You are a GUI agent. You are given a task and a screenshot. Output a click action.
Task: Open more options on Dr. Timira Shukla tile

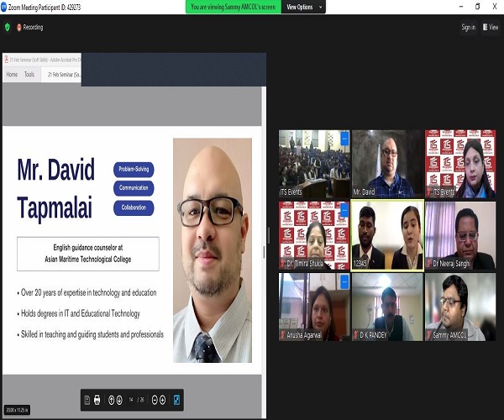click(344, 211)
